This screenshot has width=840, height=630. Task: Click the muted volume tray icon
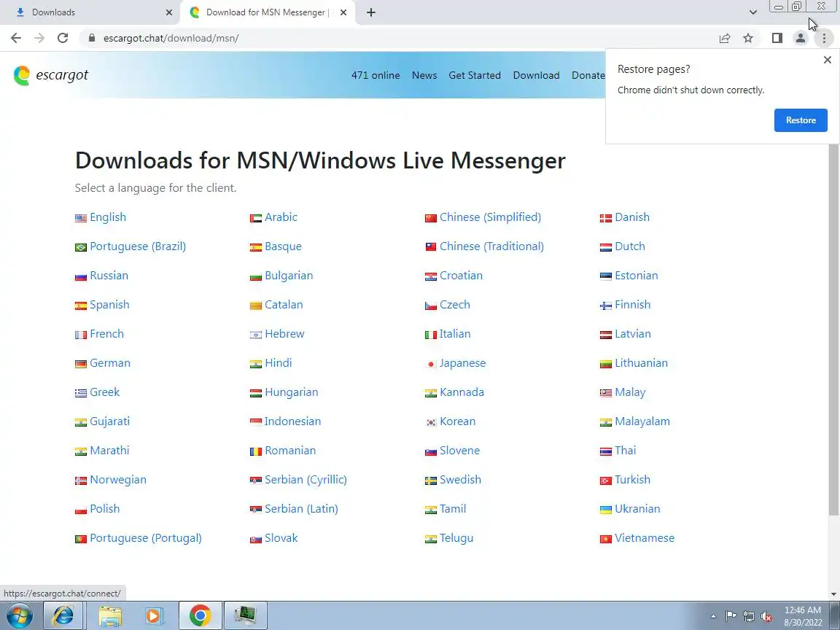[766, 617]
